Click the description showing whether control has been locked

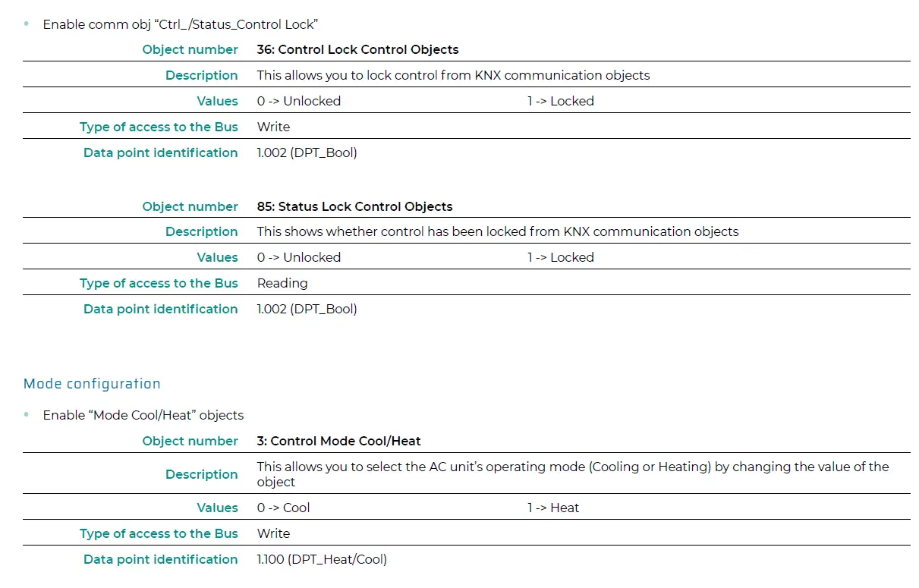(x=497, y=232)
